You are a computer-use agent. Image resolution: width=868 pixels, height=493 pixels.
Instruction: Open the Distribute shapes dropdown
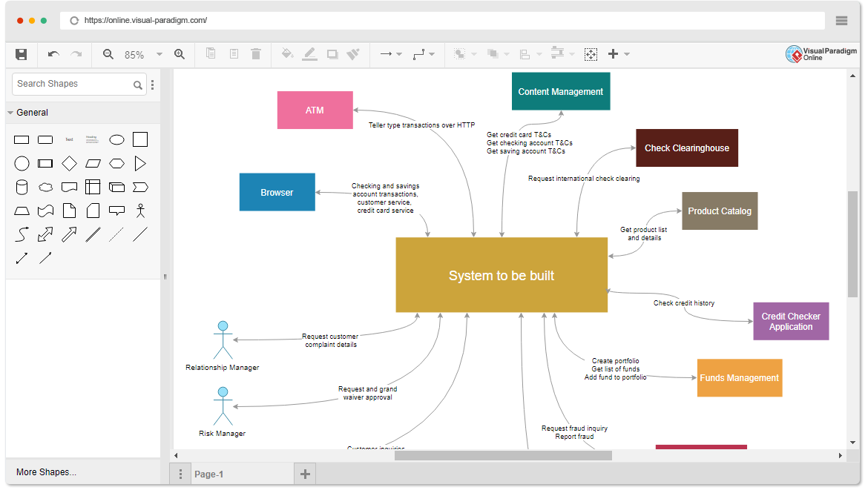(562, 53)
